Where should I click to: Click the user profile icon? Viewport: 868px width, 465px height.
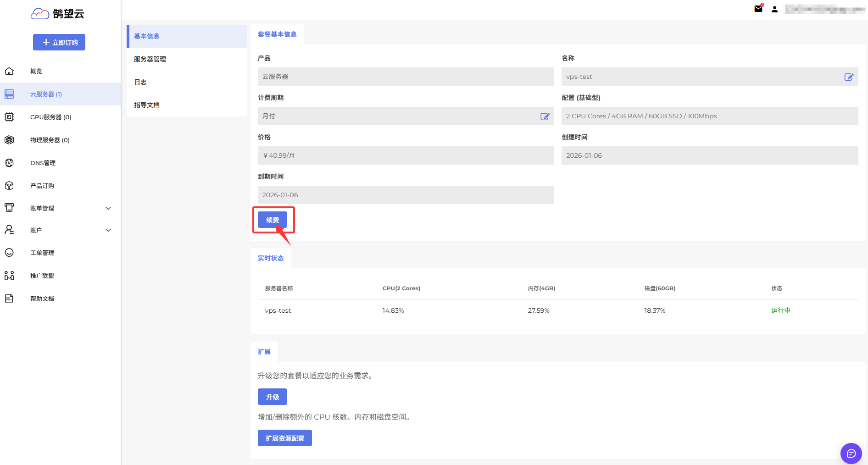click(x=774, y=9)
